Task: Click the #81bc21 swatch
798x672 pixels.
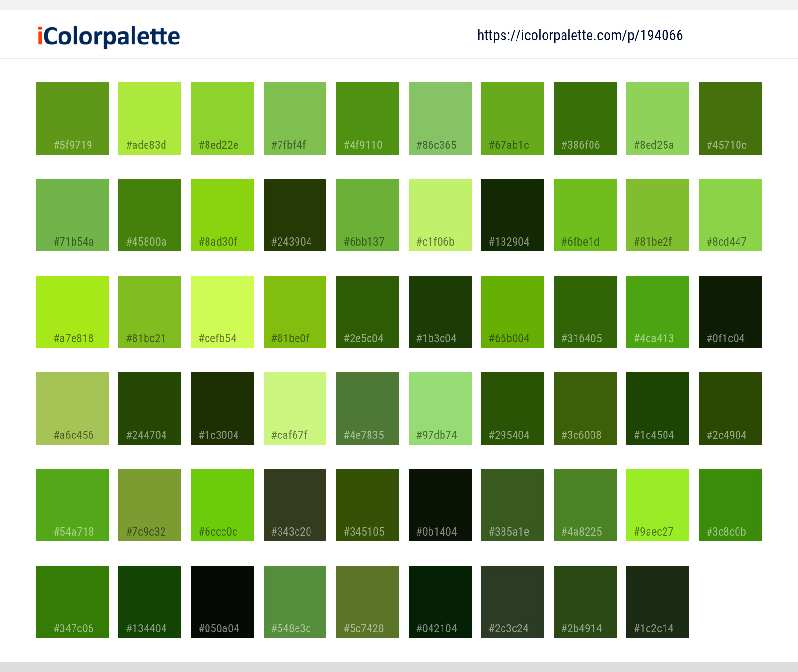Action: point(150,312)
